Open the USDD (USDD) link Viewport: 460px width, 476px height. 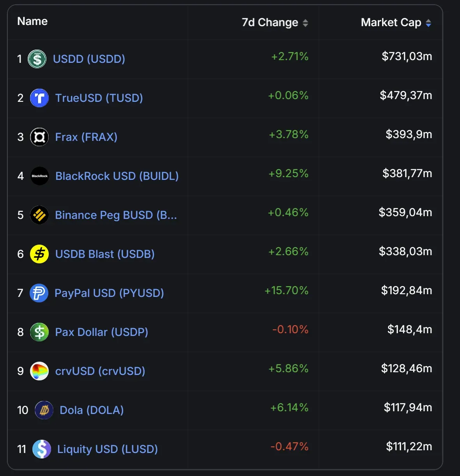click(x=89, y=59)
